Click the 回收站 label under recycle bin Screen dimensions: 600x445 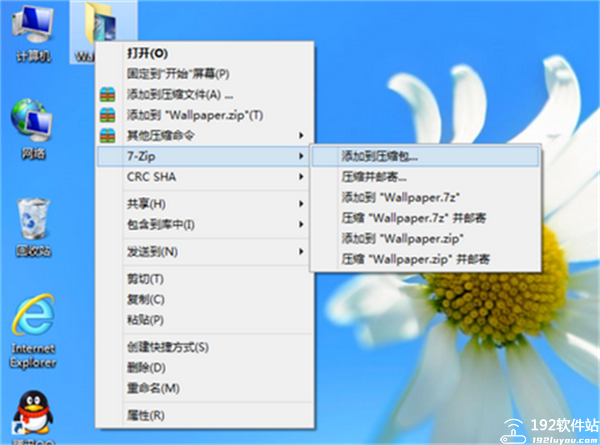pyautogui.click(x=33, y=251)
